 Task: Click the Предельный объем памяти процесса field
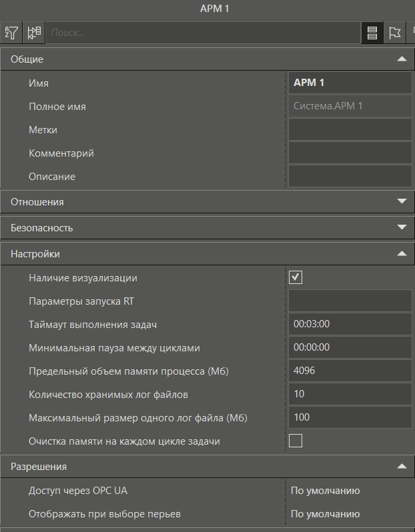coord(350,371)
